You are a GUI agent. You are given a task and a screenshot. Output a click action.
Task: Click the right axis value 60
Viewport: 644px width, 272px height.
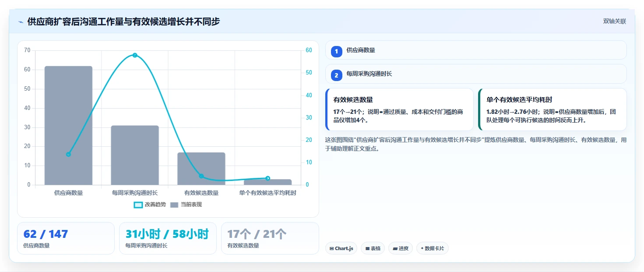[x=309, y=50]
